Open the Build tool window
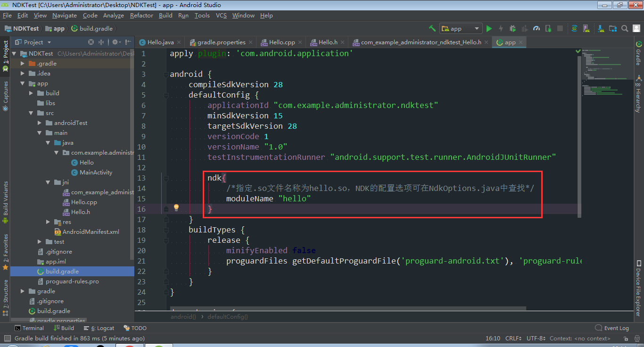 (x=64, y=328)
